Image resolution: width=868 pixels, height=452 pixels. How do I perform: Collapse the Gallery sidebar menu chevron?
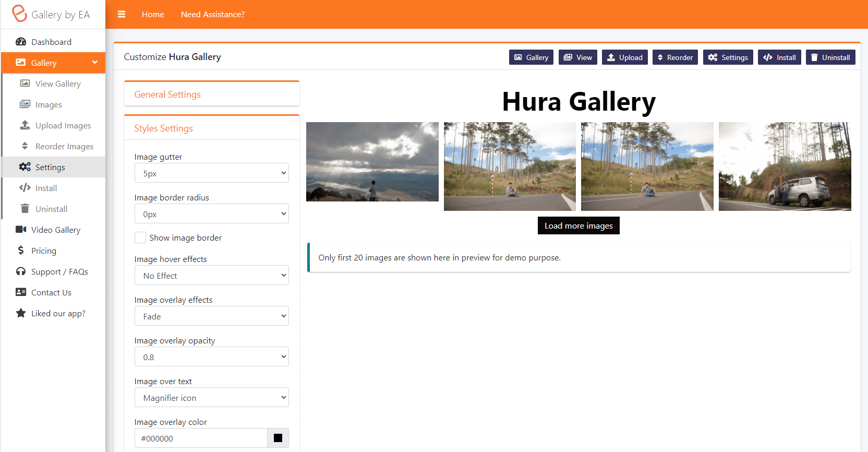click(x=95, y=62)
